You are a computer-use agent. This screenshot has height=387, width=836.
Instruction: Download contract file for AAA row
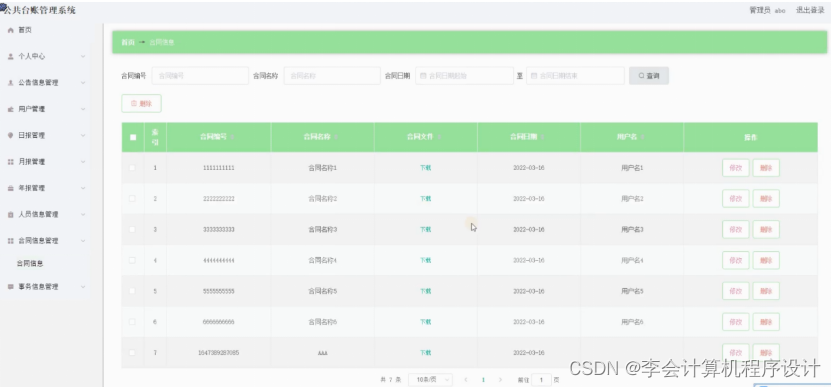[x=425, y=352]
